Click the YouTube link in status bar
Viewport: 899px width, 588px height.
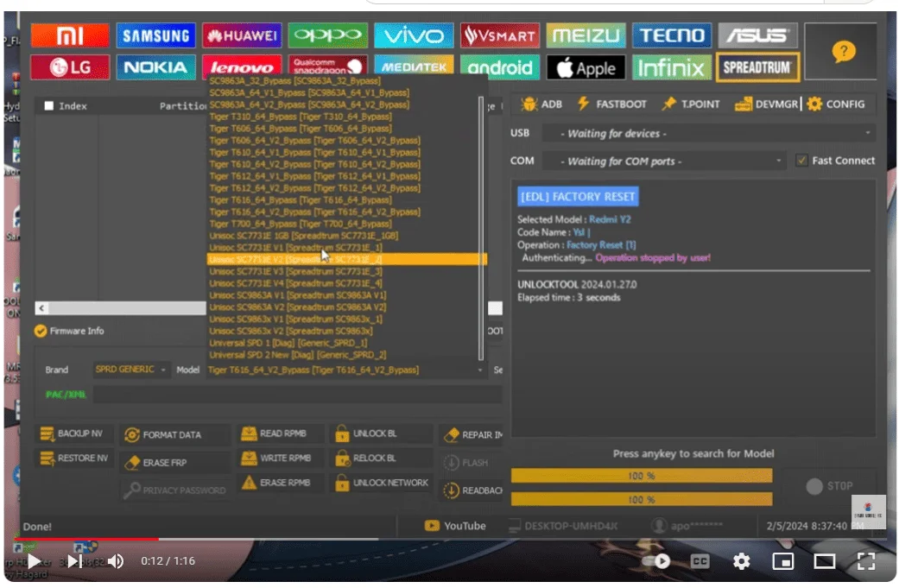pyautogui.click(x=455, y=526)
